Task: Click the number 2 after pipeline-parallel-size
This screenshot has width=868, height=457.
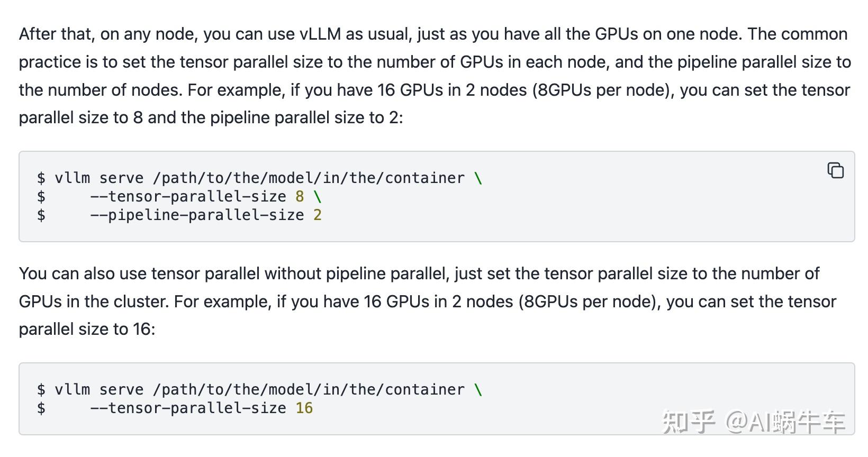Action: click(318, 215)
